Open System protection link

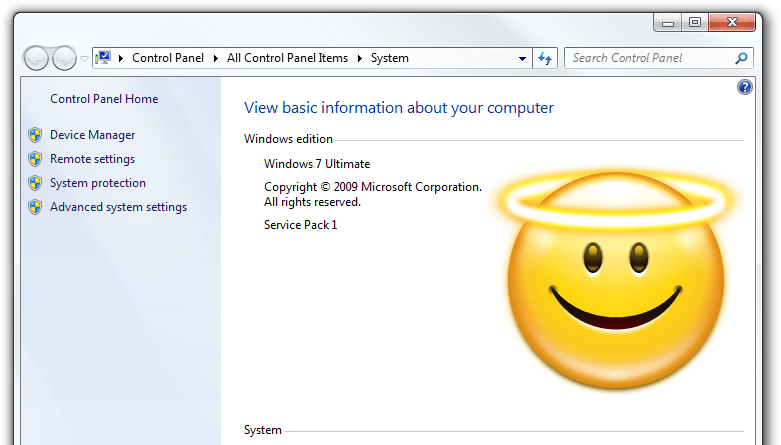tap(98, 183)
